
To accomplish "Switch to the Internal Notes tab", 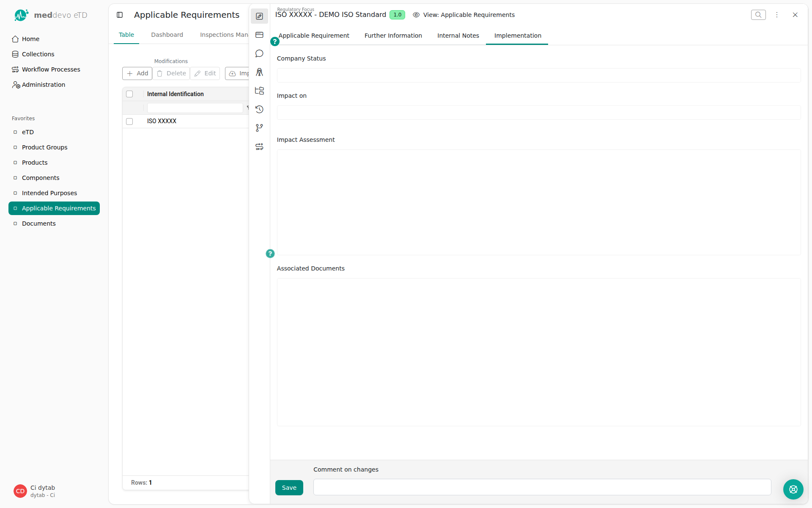I will (458, 36).
